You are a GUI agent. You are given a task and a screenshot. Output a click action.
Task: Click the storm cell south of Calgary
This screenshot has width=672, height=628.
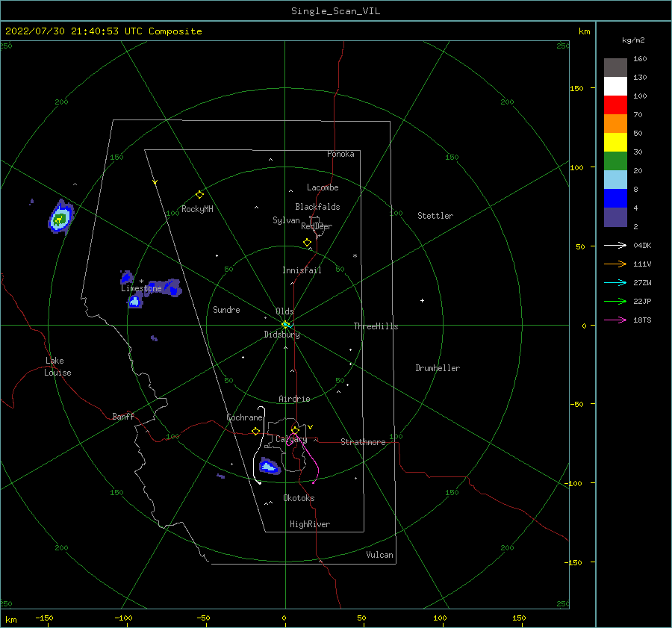(269, 466)
